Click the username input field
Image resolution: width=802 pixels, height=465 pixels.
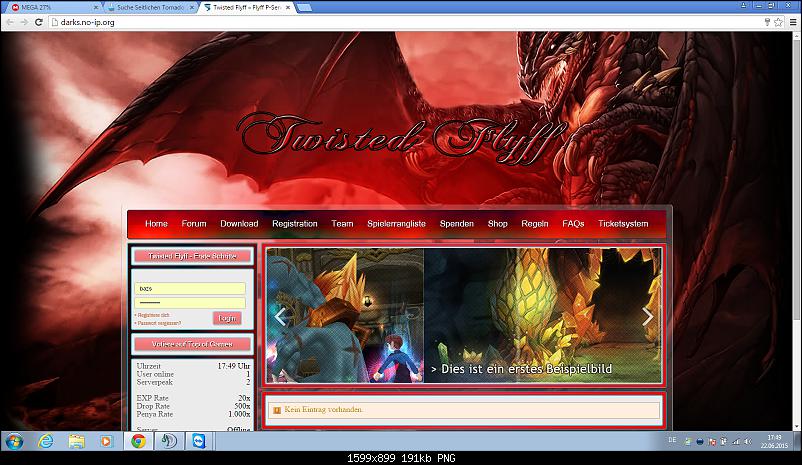(x=190, y=289)
